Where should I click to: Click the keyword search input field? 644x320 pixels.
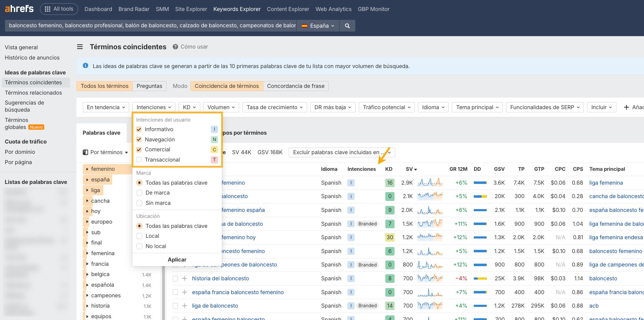coord(152,26)
